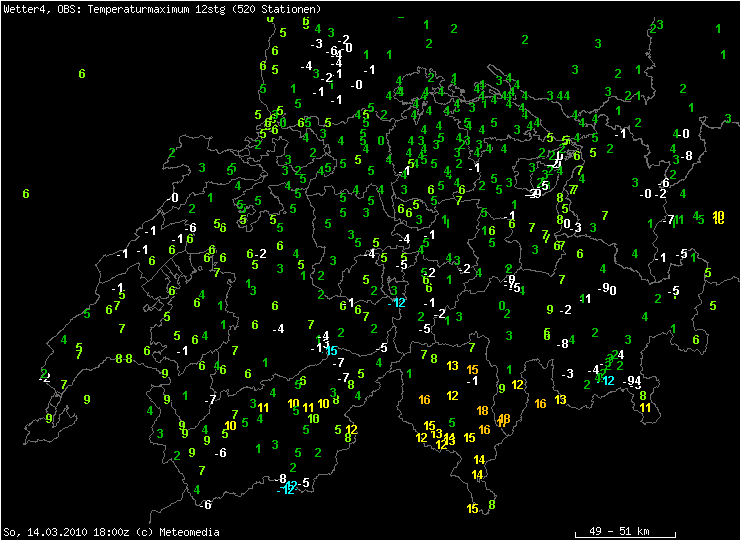The width and height of the screenshot is (740, 540).
Task: Click the Meteomedia timestamp text at bottom left
Action: click(x=111, y=532)
